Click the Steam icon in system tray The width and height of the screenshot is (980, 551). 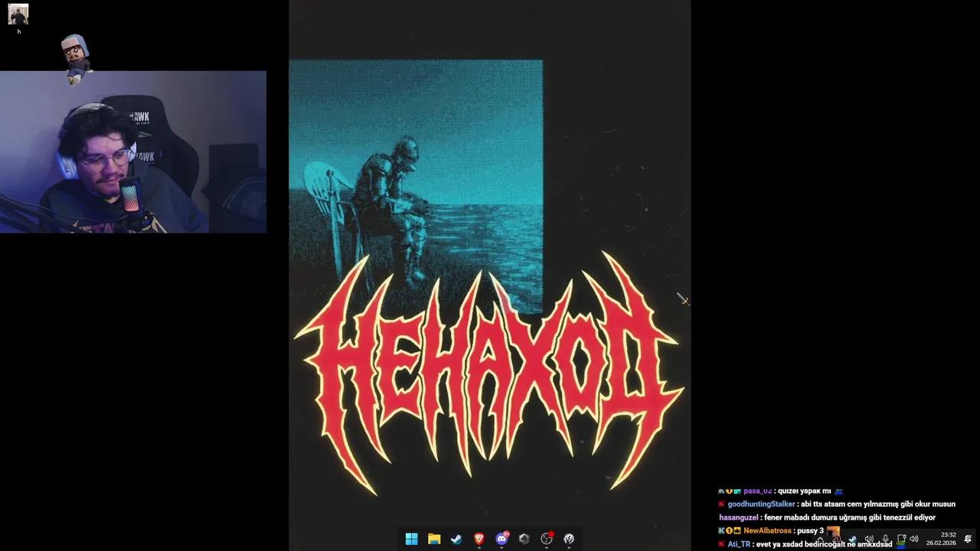(x=852, y=539)
